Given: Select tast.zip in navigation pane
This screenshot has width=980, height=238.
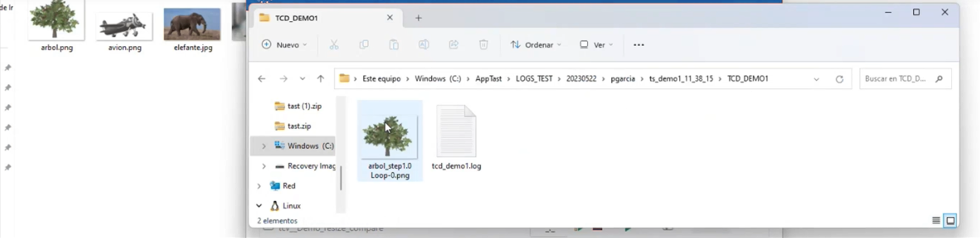Looking at the screenshot, I should click(x=293, y=126).
